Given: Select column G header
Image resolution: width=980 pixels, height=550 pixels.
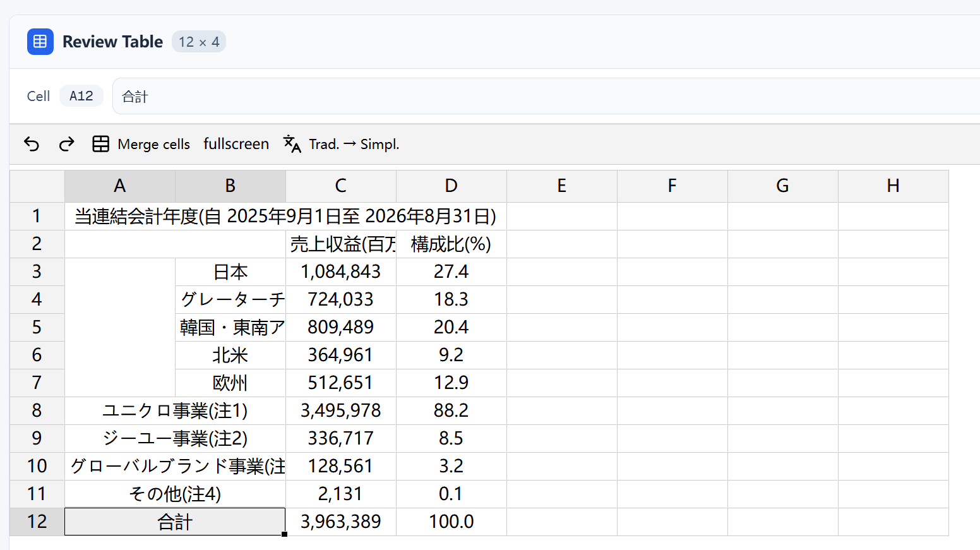Looking at the screenshot, I should 783,186.
